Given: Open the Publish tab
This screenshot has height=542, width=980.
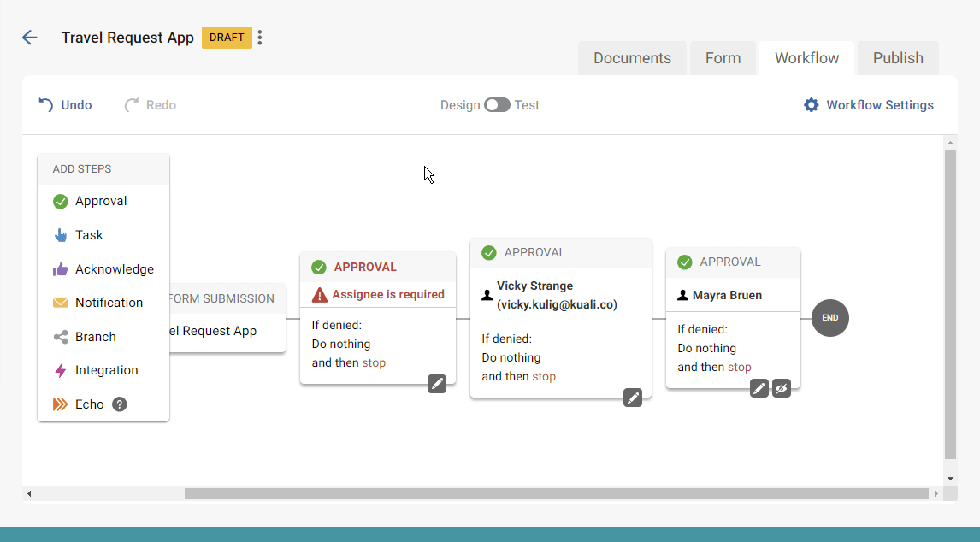Looking at the screenshot, I should click(898, 58).
